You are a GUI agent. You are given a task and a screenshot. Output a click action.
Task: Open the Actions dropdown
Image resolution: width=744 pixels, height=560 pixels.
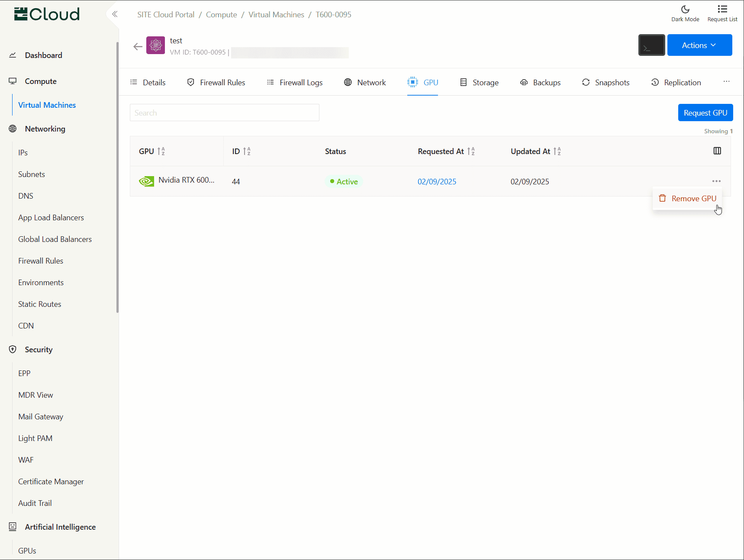(x=699, y=45)
